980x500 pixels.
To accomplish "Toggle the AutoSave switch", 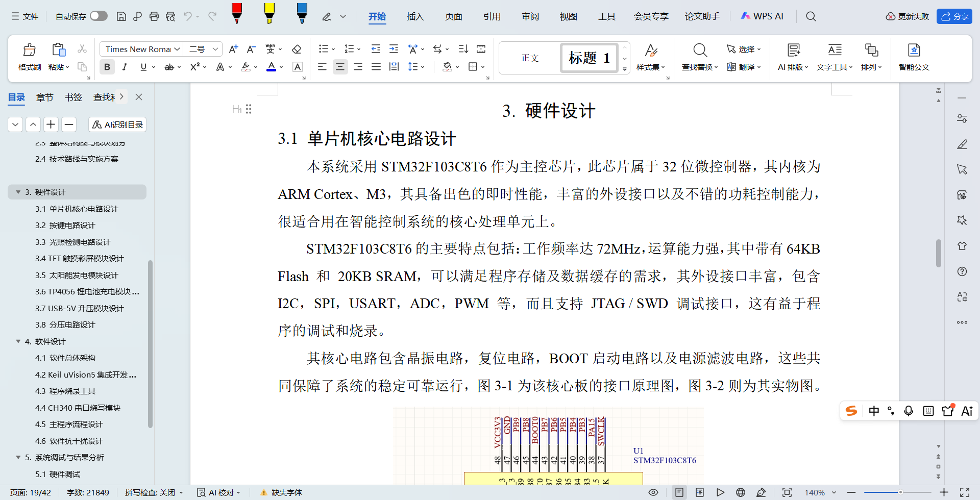I will 99,16.
